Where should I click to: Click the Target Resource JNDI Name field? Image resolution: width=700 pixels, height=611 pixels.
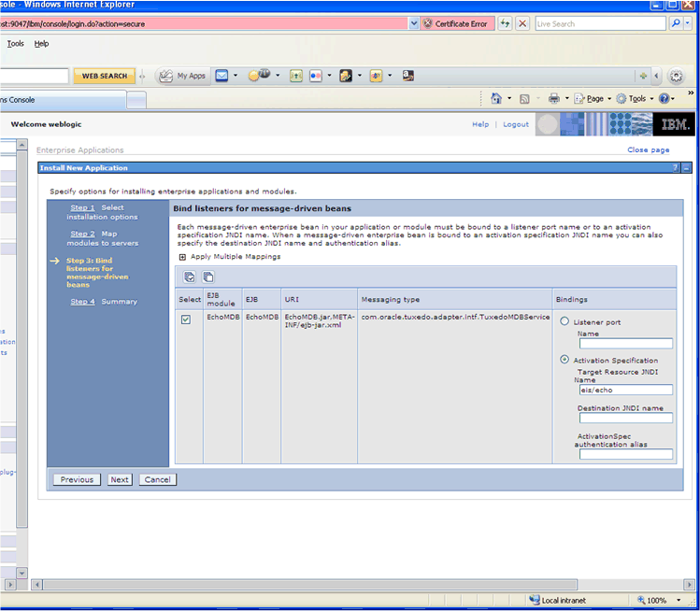[x=626, y=390]
